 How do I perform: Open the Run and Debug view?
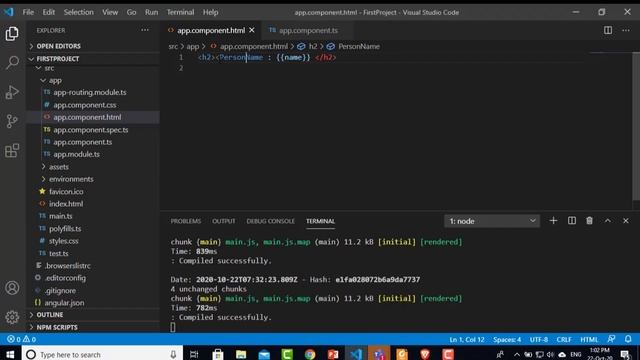point(12,92)
